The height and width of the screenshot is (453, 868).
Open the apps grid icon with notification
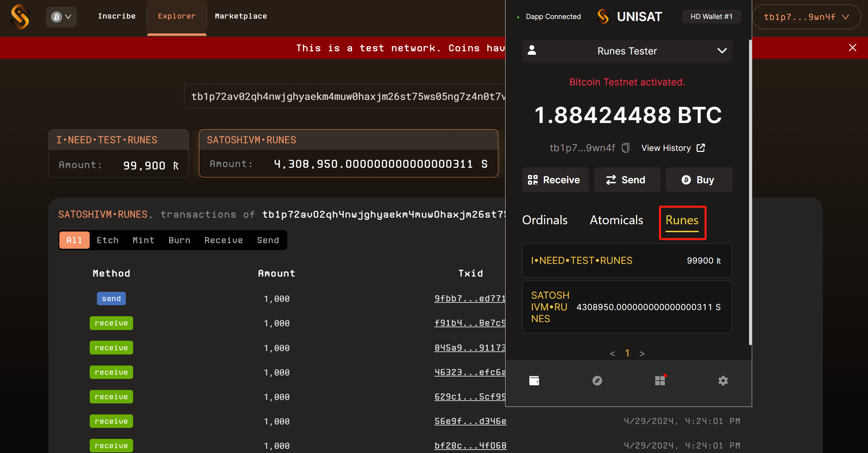click(660, 380)
